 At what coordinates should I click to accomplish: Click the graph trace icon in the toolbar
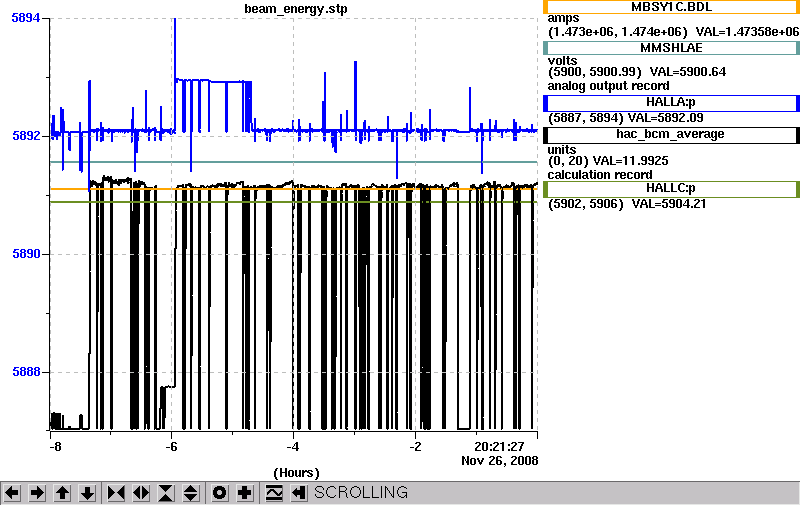pyautogui.click(x=274, y=493)
